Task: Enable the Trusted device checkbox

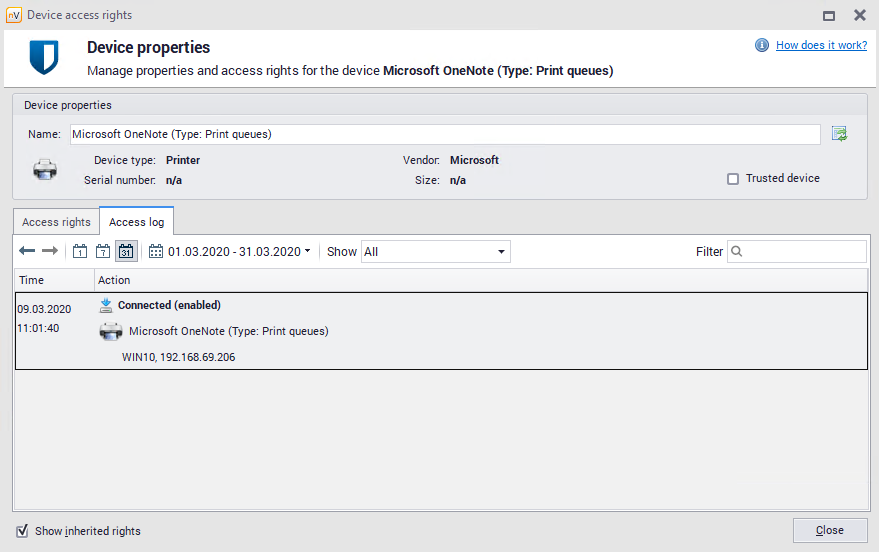Action: 733,179
